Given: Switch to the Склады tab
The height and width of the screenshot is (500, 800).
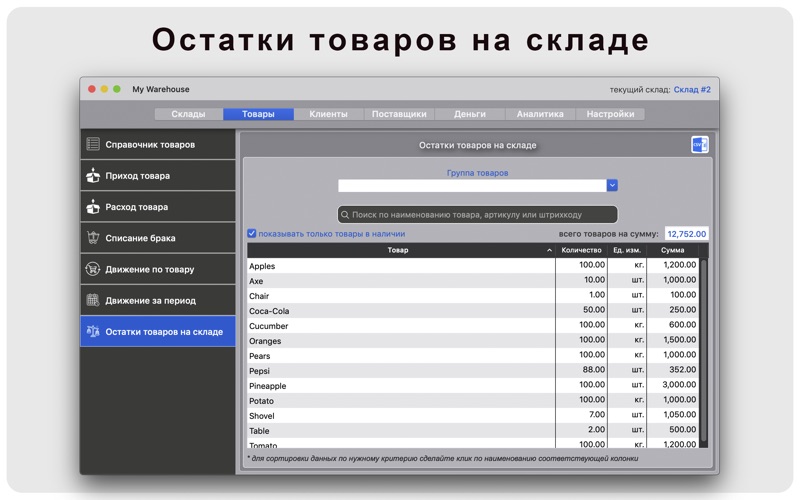Looking at the screenshot, I should click(188, 114).
